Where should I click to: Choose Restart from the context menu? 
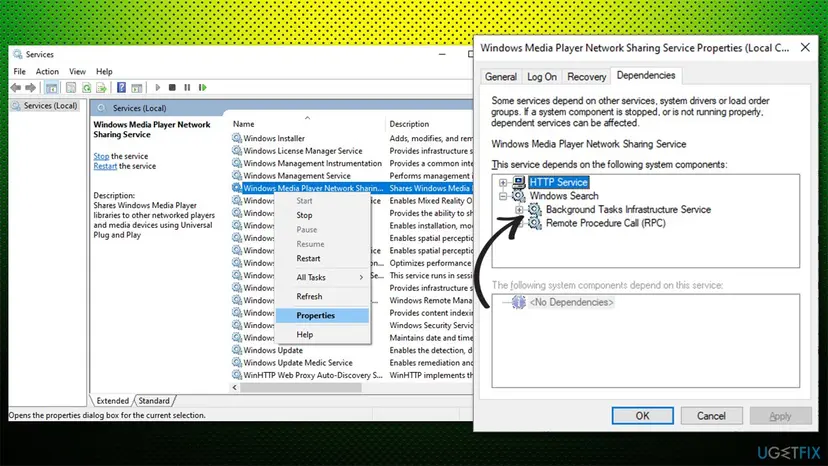[322, 258]
